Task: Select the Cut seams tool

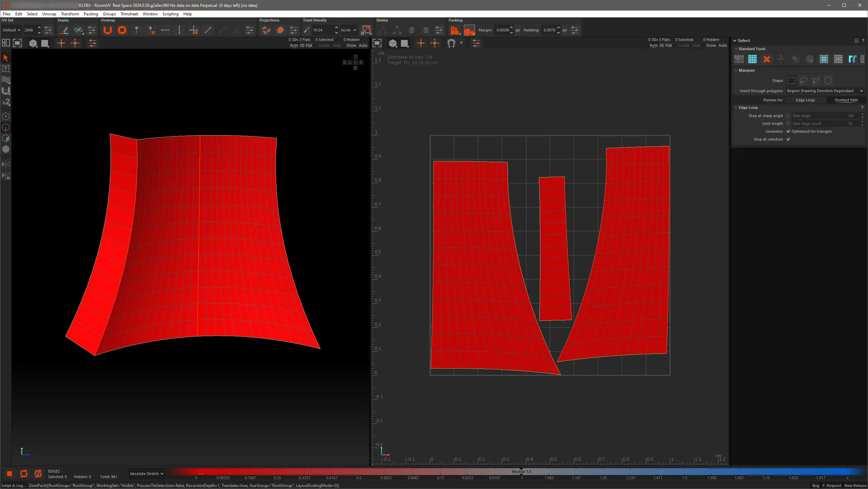Action: tap(64, 30)
